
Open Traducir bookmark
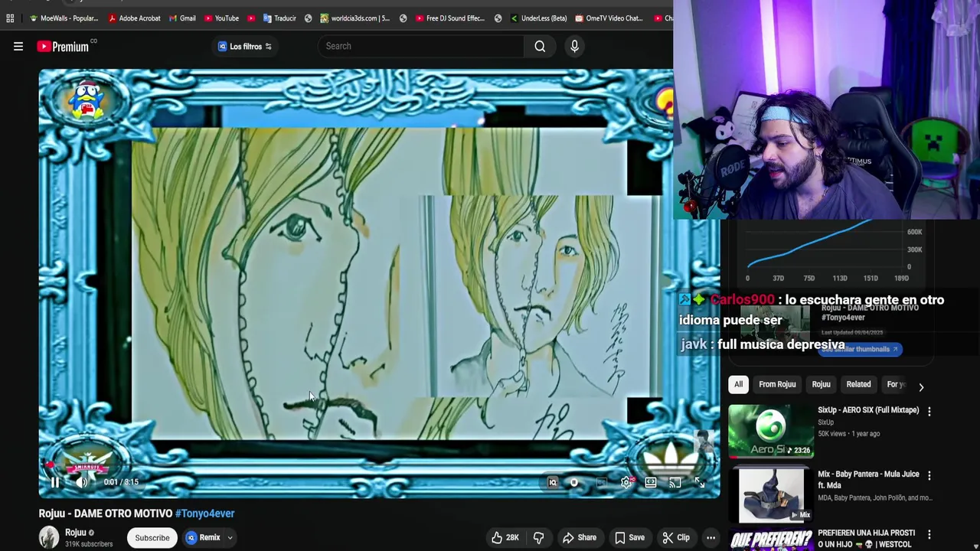279,18
